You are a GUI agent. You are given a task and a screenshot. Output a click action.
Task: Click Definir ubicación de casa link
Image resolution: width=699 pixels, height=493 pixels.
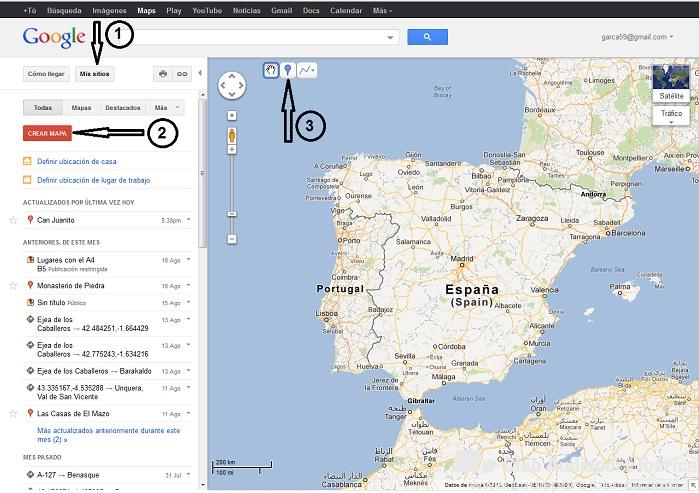click(77, 161)
